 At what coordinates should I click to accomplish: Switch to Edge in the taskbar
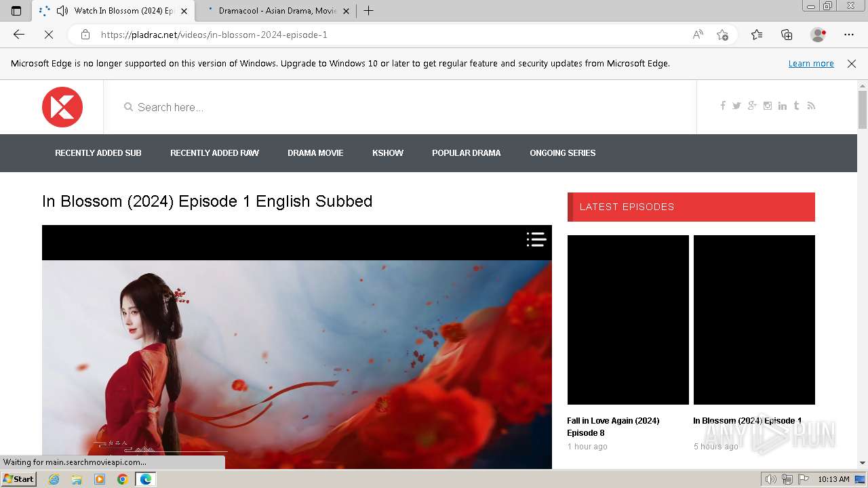point(146,479)
